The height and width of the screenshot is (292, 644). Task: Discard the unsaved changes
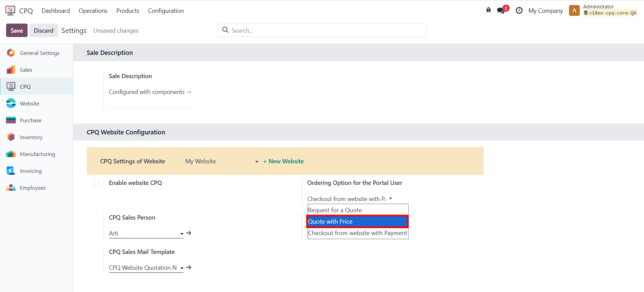point(43,30)
